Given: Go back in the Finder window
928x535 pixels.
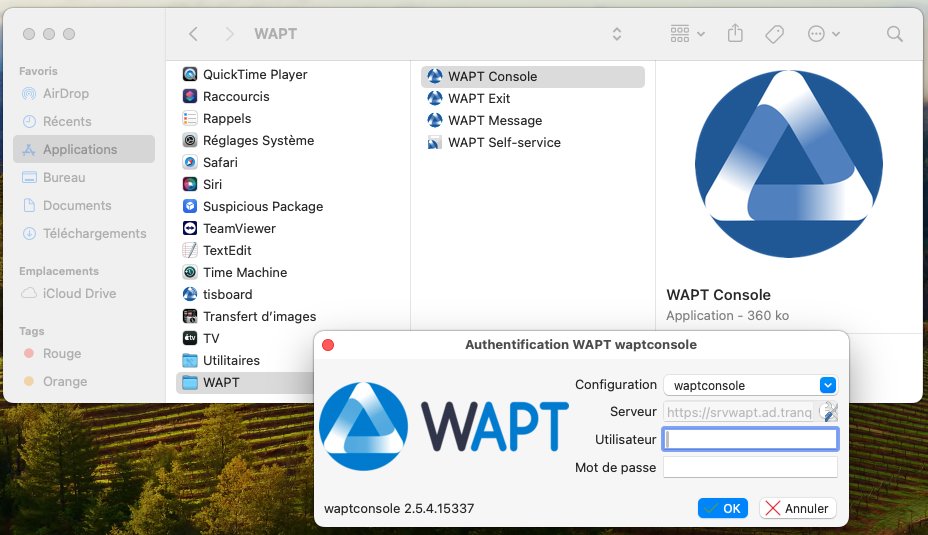Looking at the screenshot, I should click(x=194, y=34).
